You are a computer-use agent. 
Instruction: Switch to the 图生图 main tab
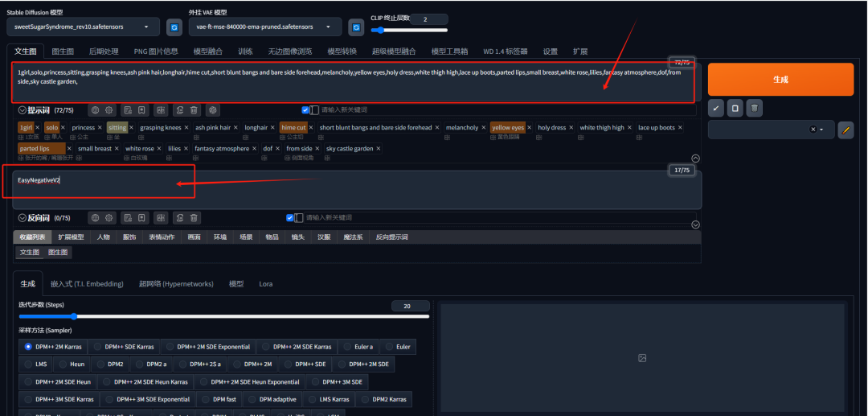click(63, 51)
